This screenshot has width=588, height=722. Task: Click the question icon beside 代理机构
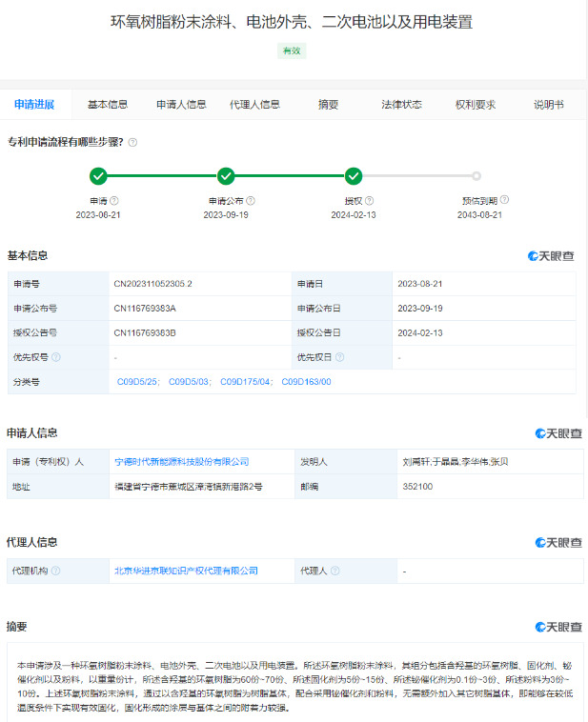tap(56, 571)
